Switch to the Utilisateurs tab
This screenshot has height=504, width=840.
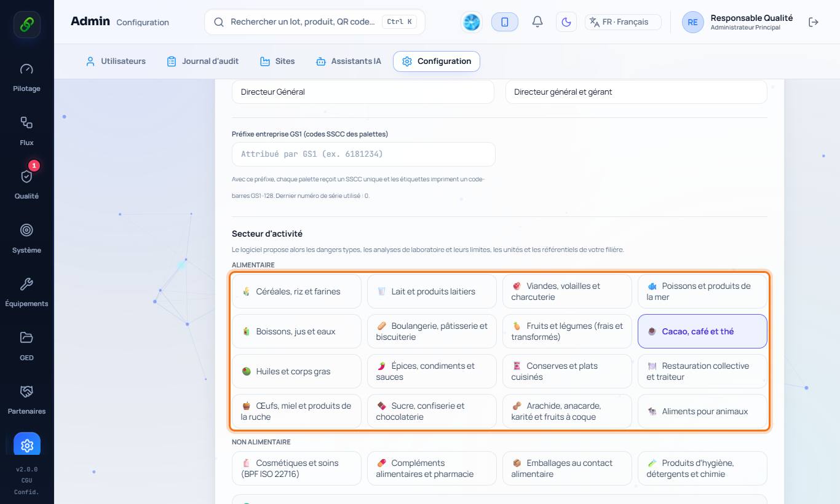coord(116,61)
